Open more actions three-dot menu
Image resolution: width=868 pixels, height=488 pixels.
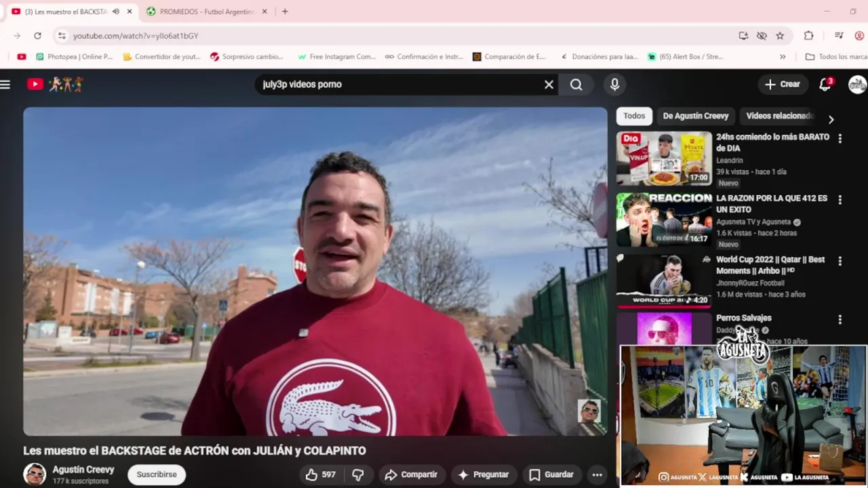click(x=597, y=474)
